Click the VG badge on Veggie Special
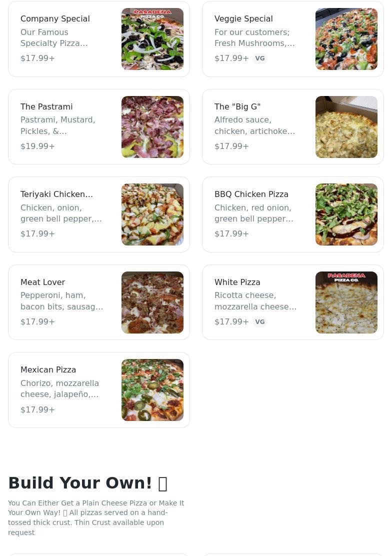 click(x=260, y=58)
